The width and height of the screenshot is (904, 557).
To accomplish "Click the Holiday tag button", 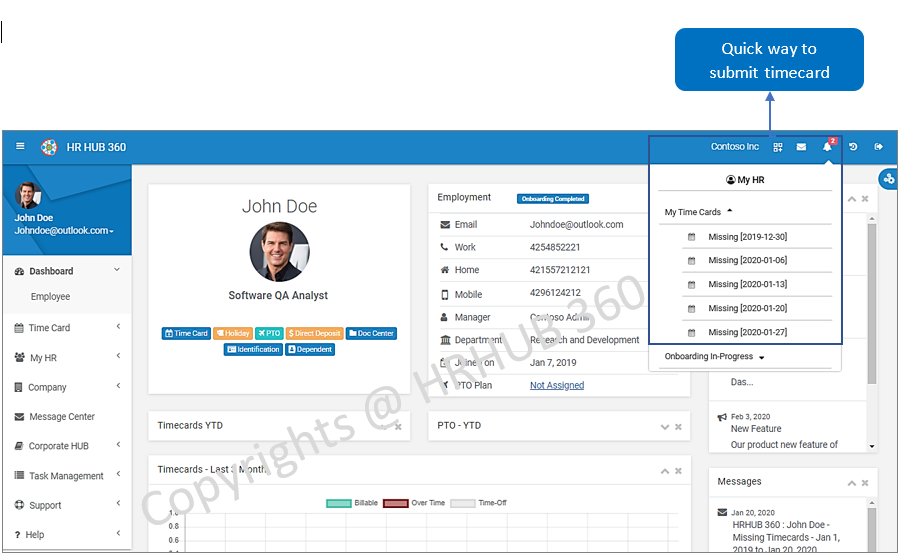I will [233, 333].
